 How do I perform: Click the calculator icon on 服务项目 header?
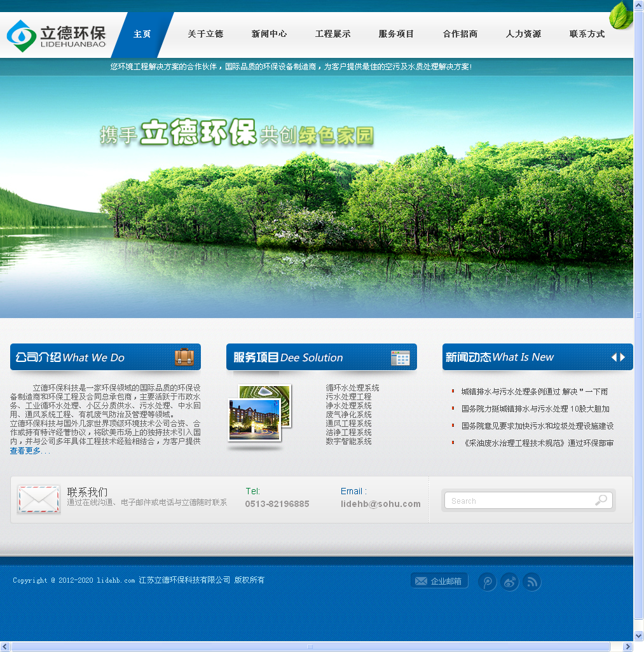[x=401, y=357]
